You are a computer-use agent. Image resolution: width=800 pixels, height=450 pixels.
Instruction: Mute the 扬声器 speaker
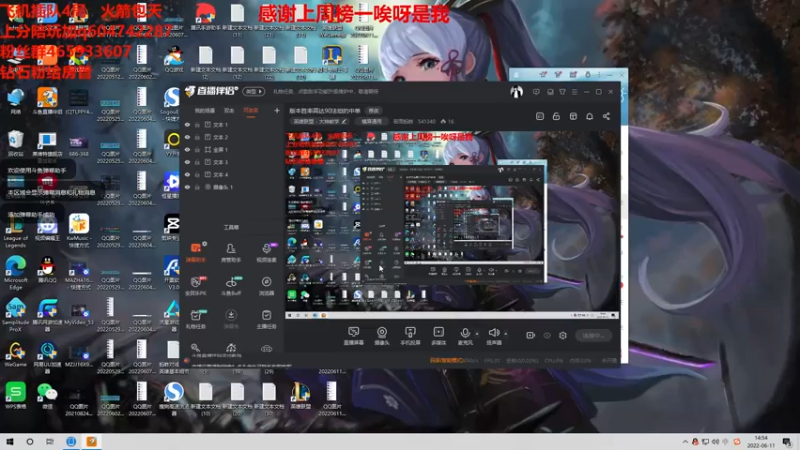tap(493, 336)
